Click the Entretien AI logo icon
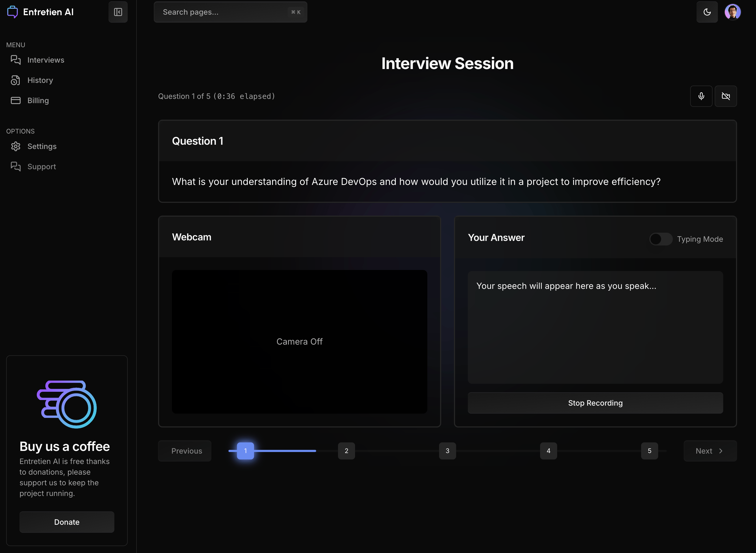The image size is (756, 553). click(x=12, y=12)
